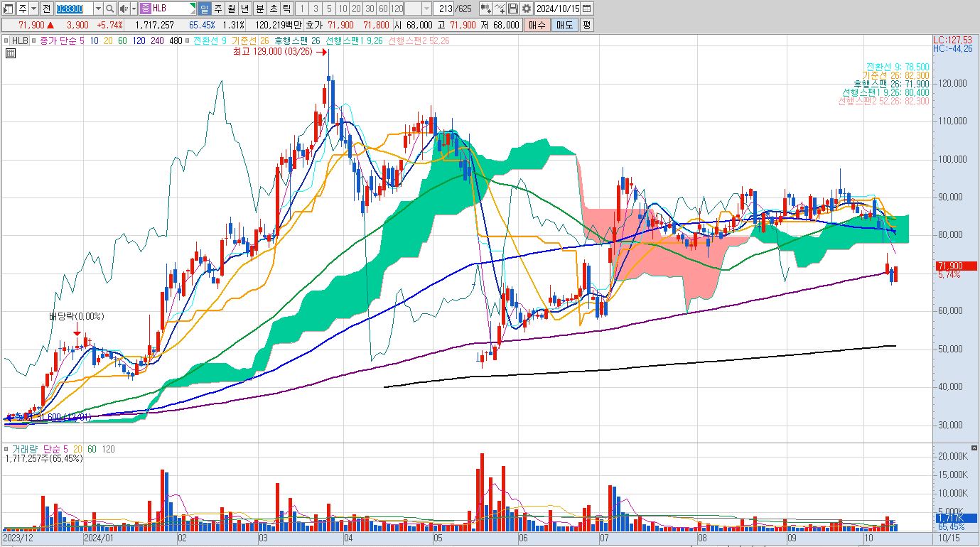Switch to the weekly (주) chart period
This screenshot has height=547, width=980.
pyautogui.click(x=217, y=9)
